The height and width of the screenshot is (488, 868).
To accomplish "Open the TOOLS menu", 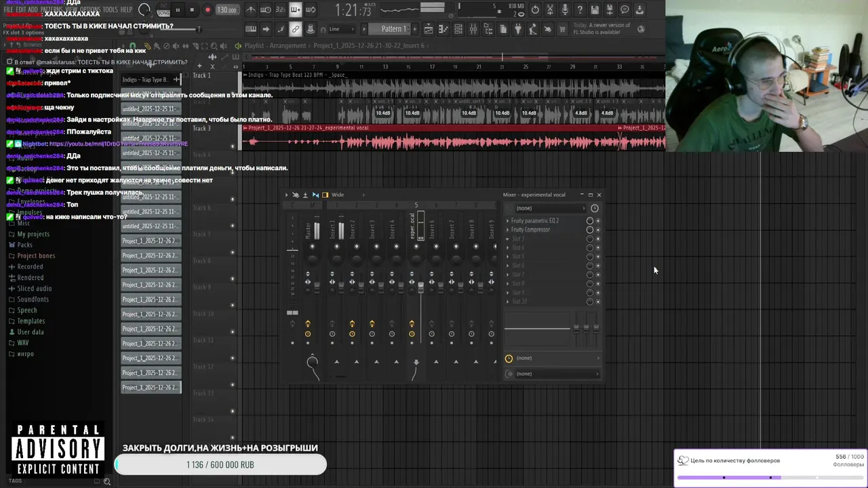I will (110, 9).
